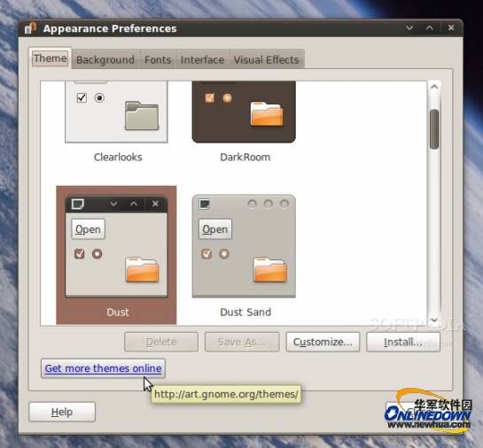
Task: Click the radio button in Clearlooks preview
Action: (x=99, y=98)
